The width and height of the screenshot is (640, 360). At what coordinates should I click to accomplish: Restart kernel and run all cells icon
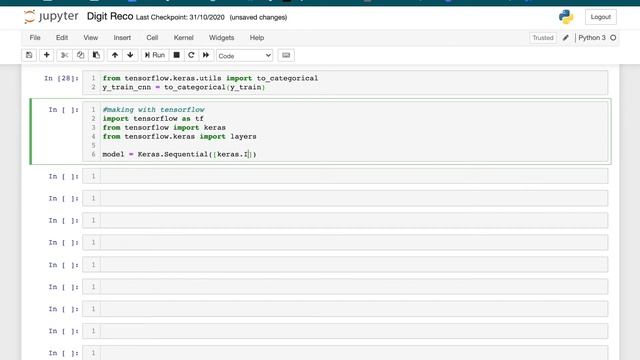[206, 55]
